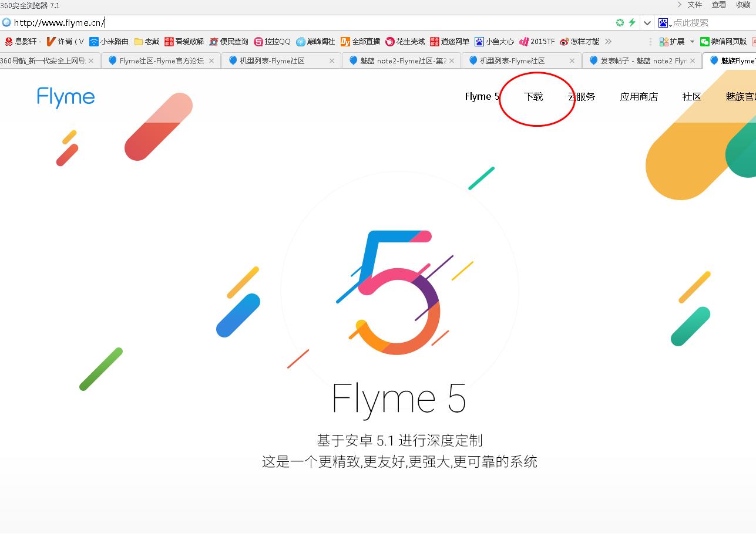The width and height of the screenshot is (756, 537).
Task: Open the 文件 menu
Action: click(x=695, y=5)
